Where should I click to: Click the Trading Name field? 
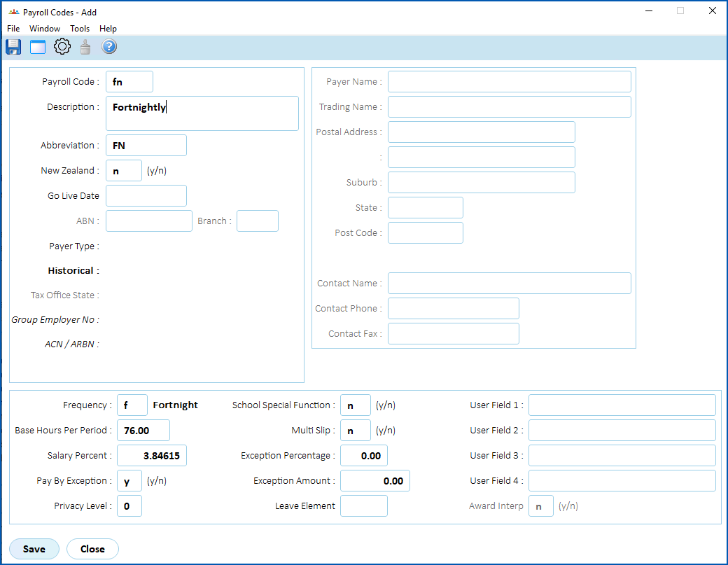tap(510, 107)
